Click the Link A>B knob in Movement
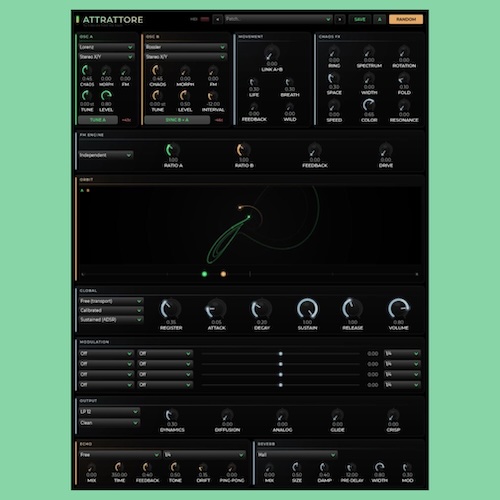Image resolution: width=500 pixels, height=500 pixels. pos(272,53)
